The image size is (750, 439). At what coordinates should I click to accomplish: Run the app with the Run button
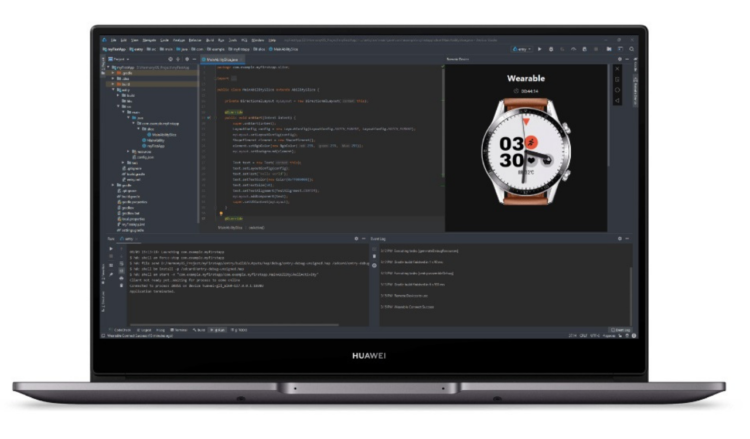[540, 49]
